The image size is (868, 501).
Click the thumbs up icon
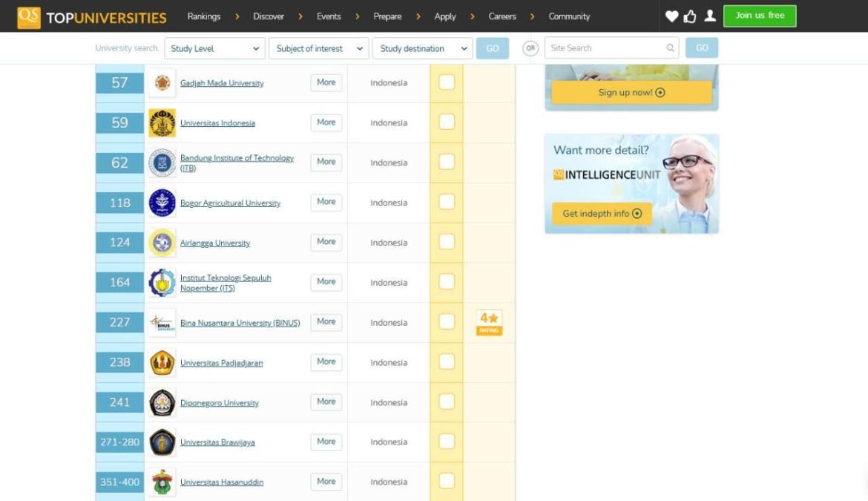coord(690,16)
